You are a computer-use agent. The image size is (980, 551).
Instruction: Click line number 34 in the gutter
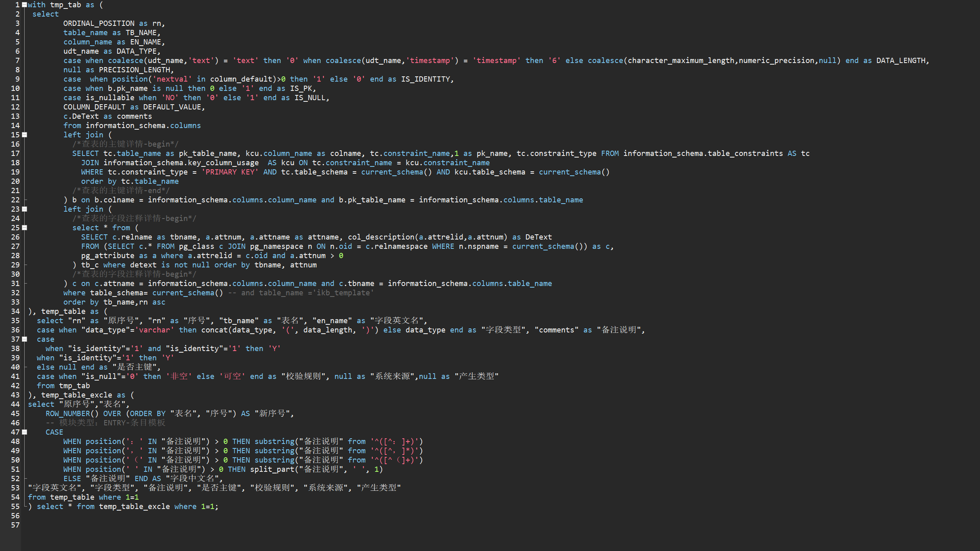[x=15, y=311]
